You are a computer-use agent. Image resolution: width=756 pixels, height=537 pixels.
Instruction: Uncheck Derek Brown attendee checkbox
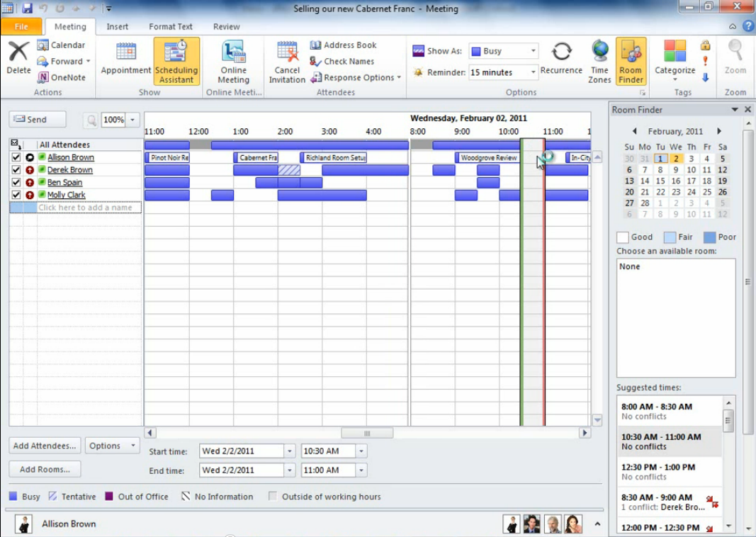click(16, 170)
